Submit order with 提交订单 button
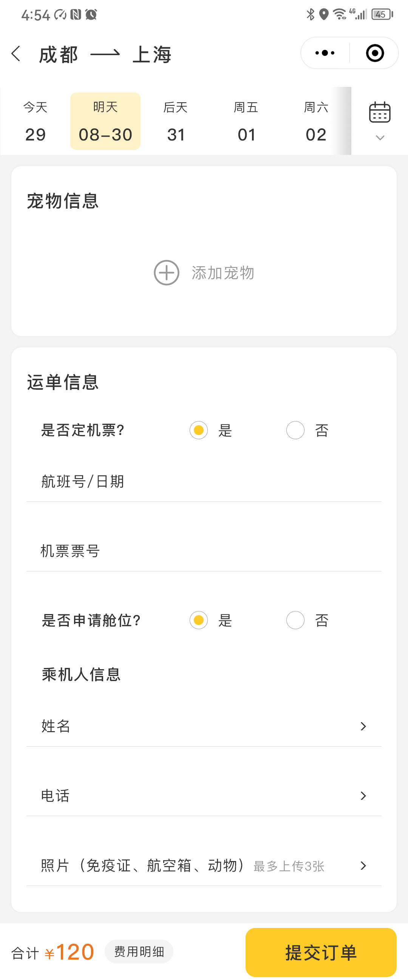 tap(321, 952)
